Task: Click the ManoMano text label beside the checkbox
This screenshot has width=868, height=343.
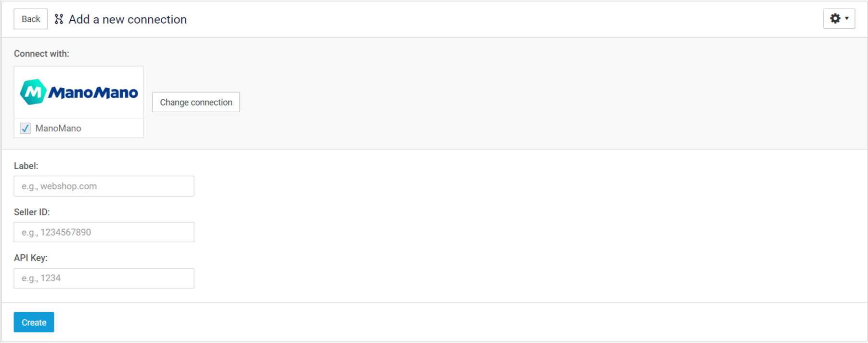Action: 58,128
